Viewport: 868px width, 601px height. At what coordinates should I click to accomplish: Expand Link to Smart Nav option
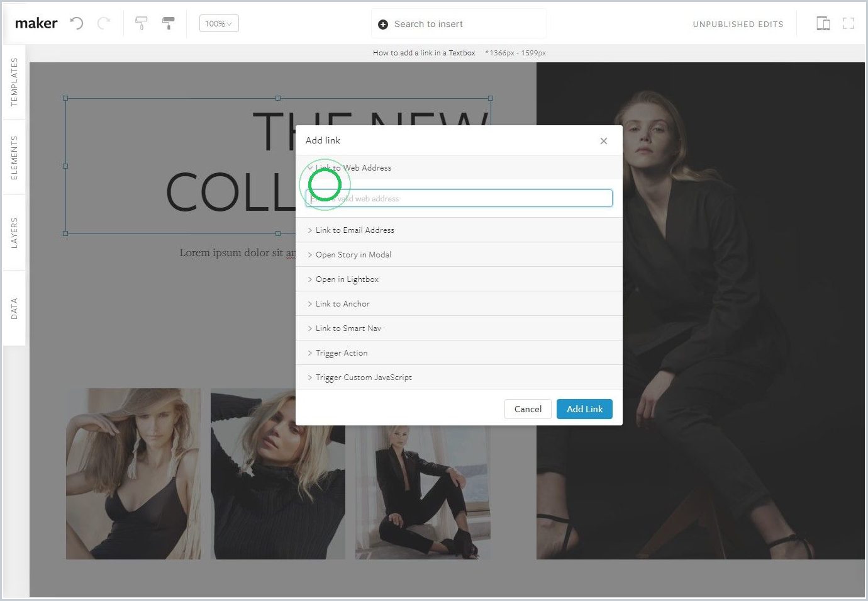tap(459, 329)
